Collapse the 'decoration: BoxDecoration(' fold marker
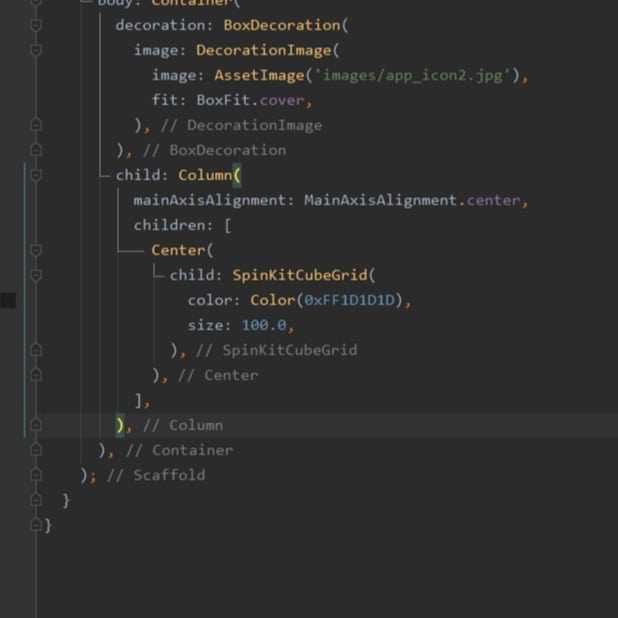Viewport: 618px width, 618px height. click(36, 26)
